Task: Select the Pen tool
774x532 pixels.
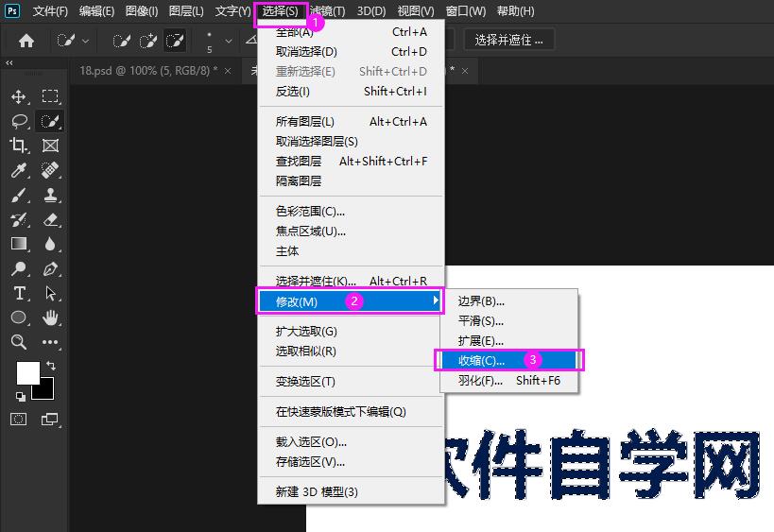Action: coord(50,268)
